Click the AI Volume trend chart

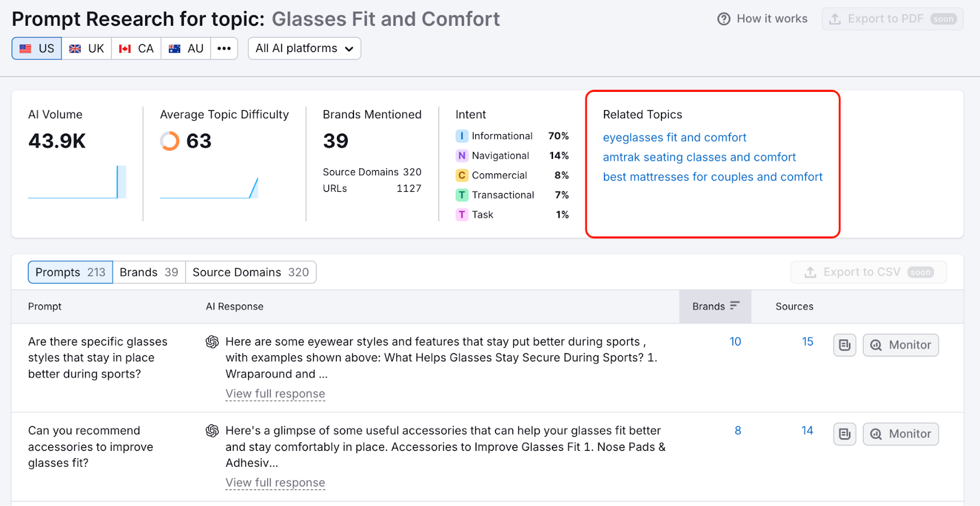click(77, 182)
